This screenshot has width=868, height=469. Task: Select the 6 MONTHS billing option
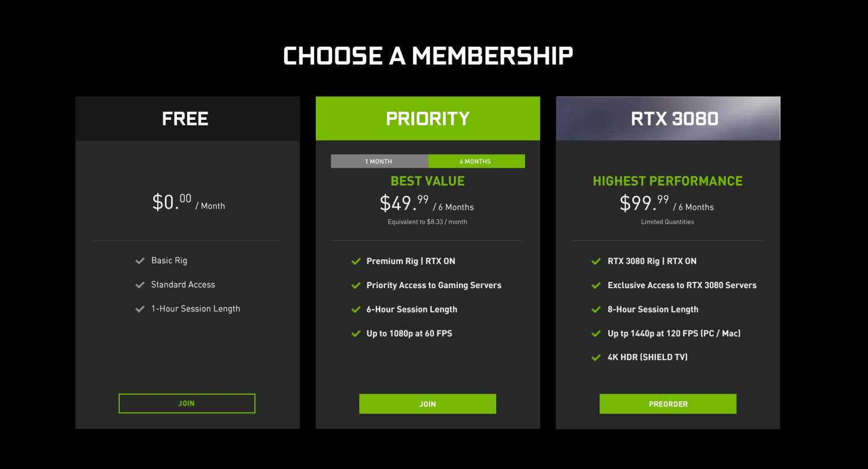[476, 161]
